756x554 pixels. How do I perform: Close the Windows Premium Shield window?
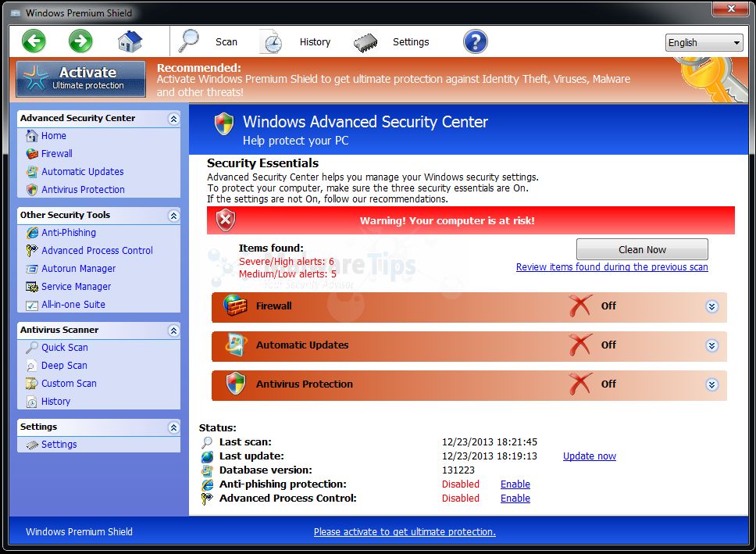pos(731,8)
